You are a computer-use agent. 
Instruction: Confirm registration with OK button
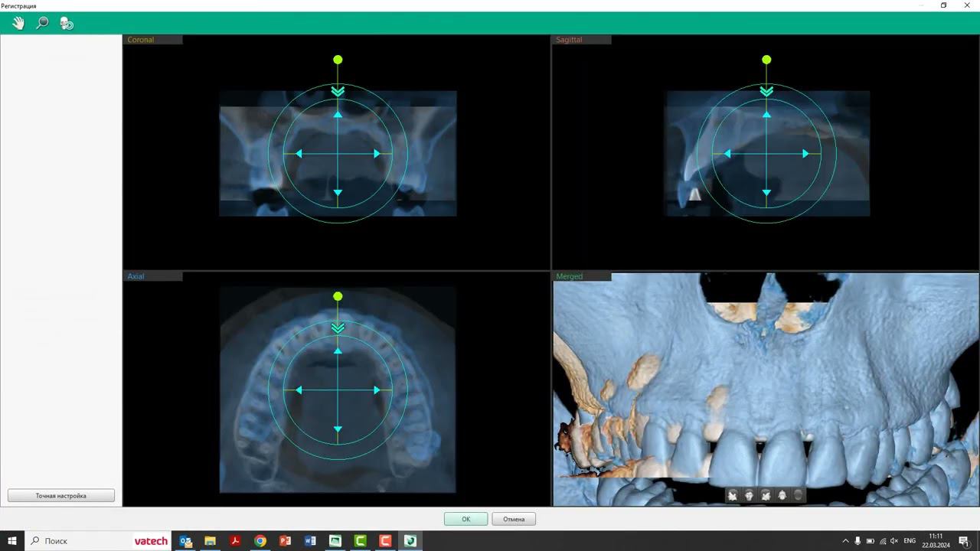(x=465, y=519)
